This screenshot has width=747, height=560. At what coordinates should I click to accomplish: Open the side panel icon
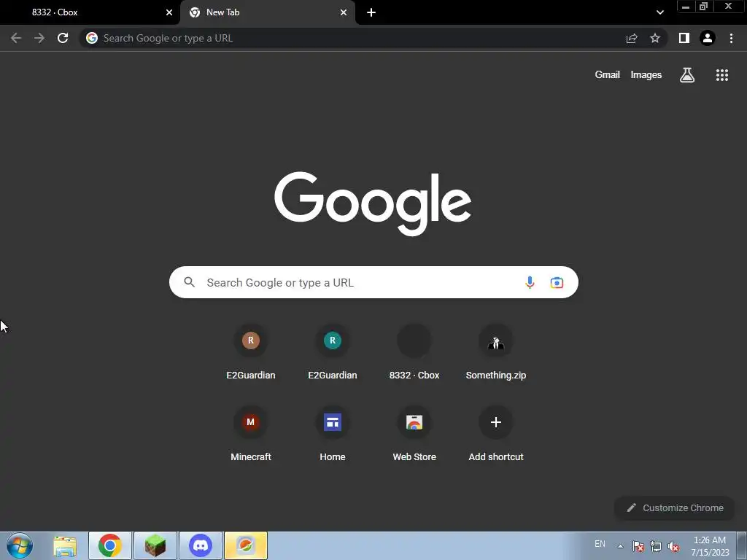(684, 38)
